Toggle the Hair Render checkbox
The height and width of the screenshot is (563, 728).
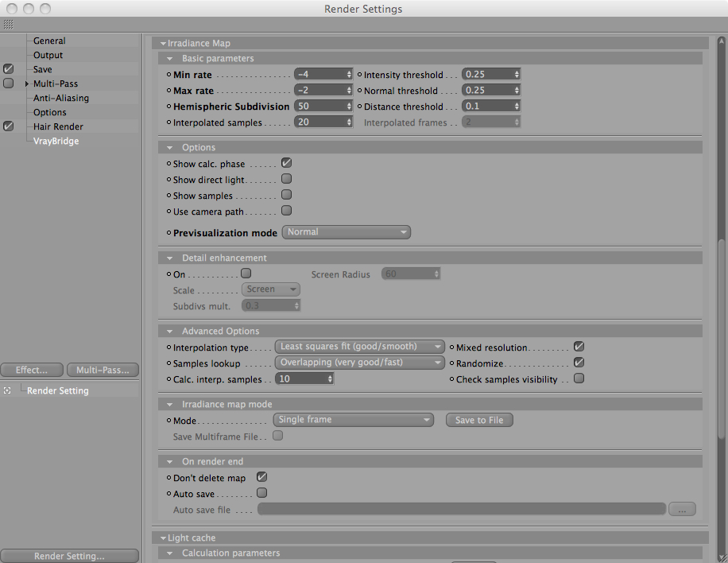(x=9, y=126)
